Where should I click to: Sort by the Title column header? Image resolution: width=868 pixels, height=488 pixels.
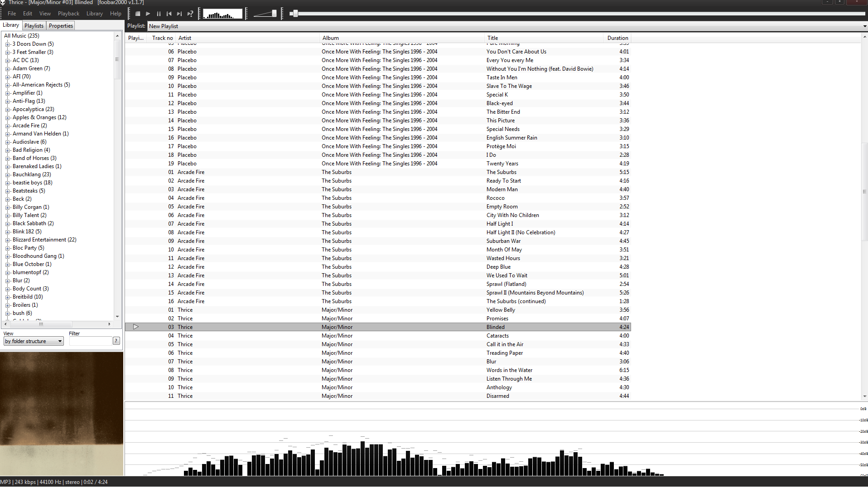(544, 38)
